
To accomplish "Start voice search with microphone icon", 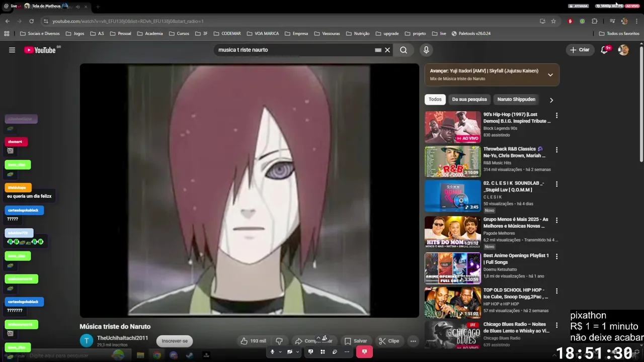I will coord(426,50).
